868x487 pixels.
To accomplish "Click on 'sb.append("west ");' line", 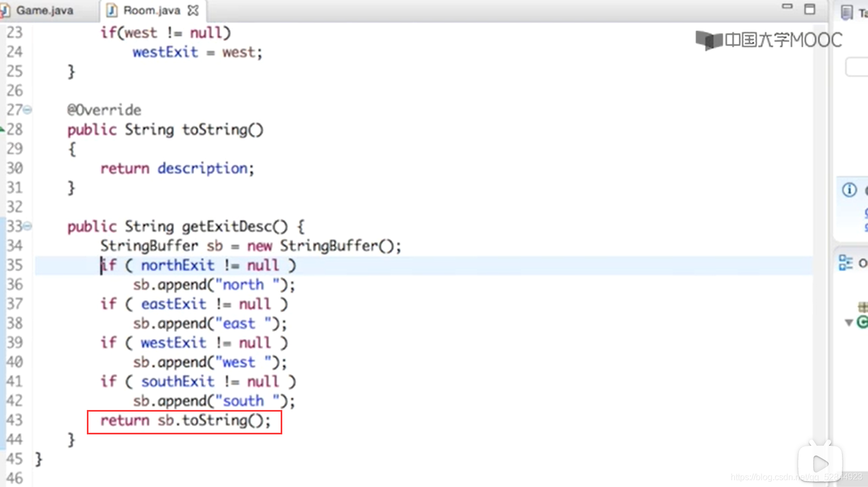I will click(210, 362).
